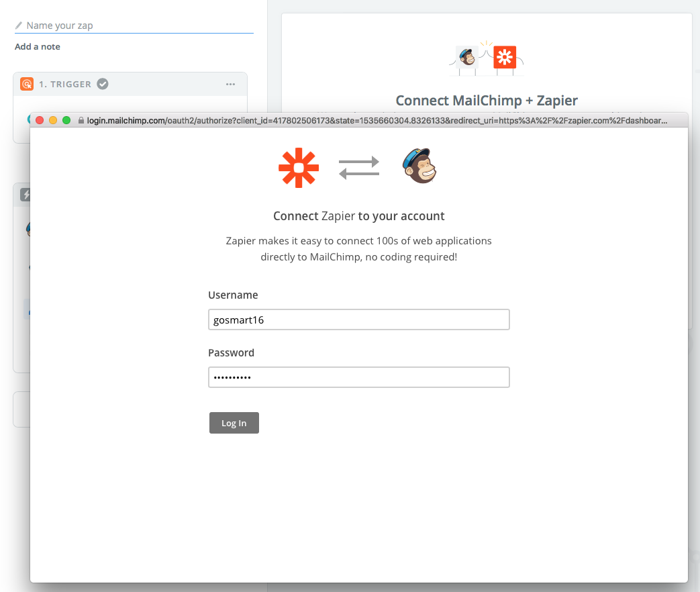Image resolution: width=700 pixels, height=592 pixels.
Task: Click the Connect MailChimp + Zapier heading
Action: [487, 101]
